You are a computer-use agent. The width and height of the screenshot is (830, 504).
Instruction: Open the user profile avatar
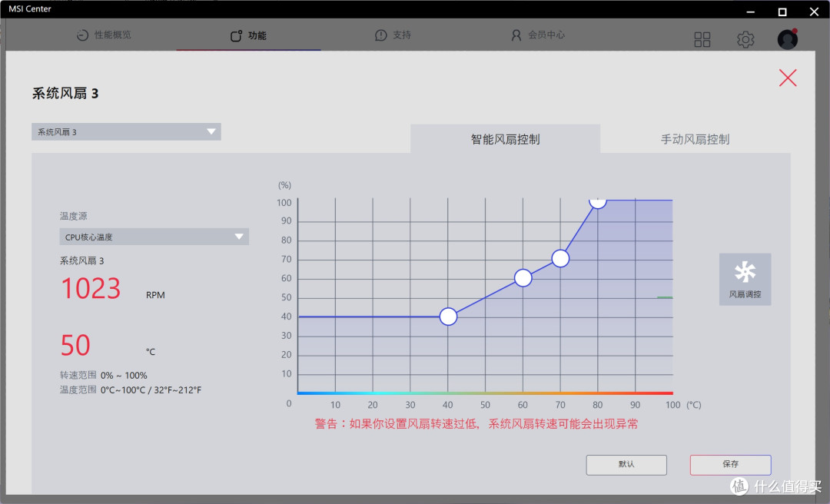[x=787, y=39]
